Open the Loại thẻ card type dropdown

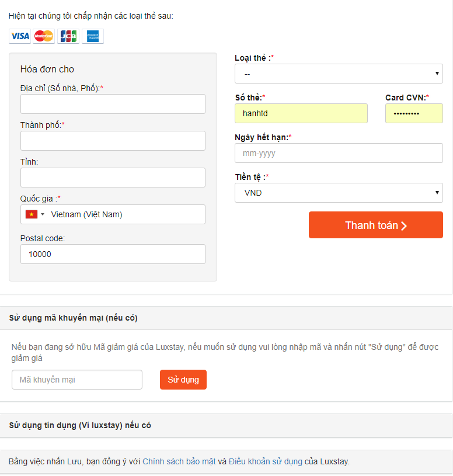click(339, 74)
